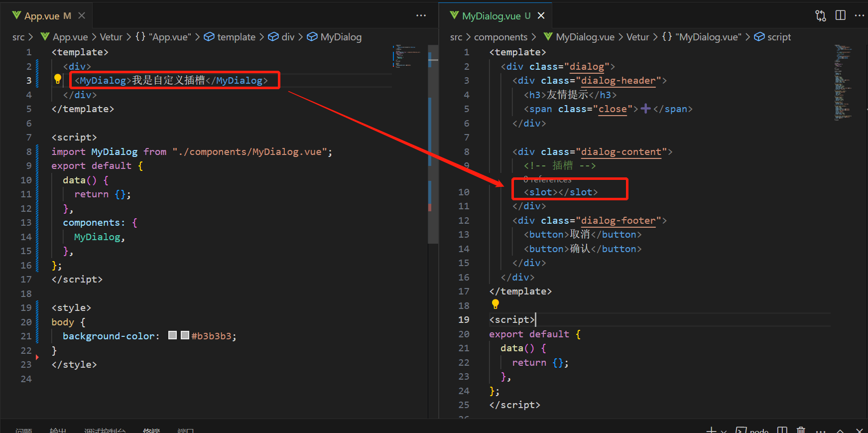
Task: Click cube icon beside div breadcrumb
Action: coord(273,37)
